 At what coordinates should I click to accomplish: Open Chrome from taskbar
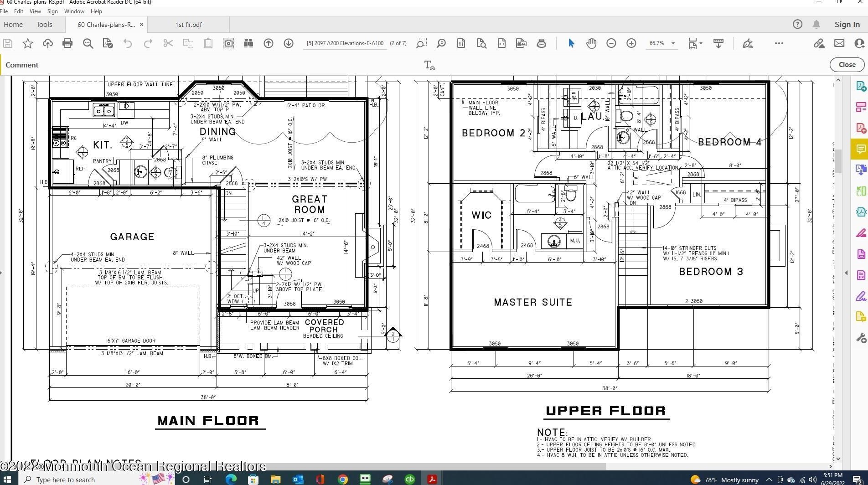click(x=343, y=479)
